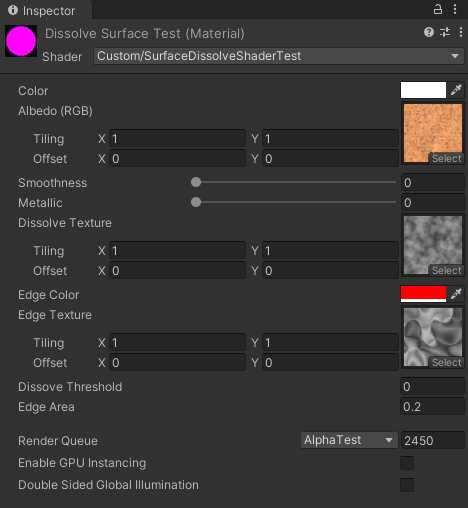Click Dissolve Surface Test material title
This screenshot has height=508, width=468.
(x=145, y=33)
